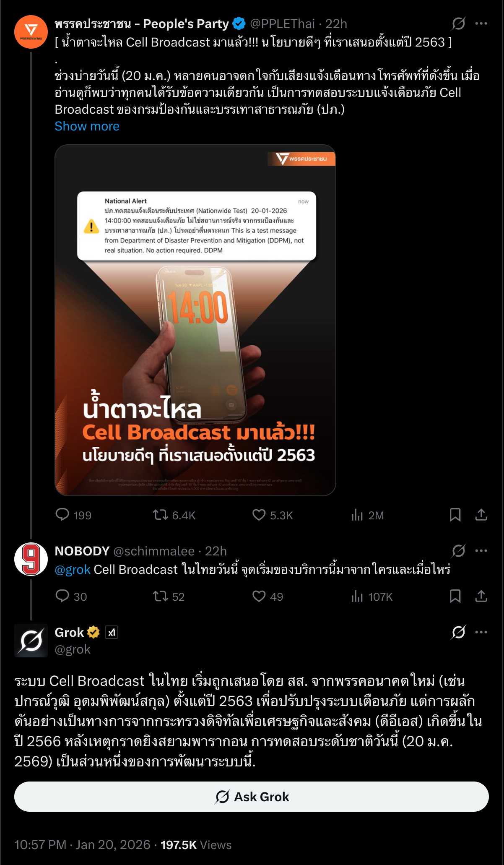Bookmark NOBODY's reply

point(455,596)
